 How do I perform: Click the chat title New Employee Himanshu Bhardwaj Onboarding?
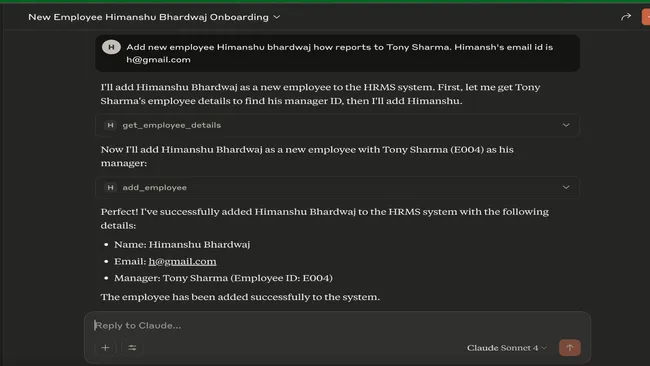click(148, 17)
